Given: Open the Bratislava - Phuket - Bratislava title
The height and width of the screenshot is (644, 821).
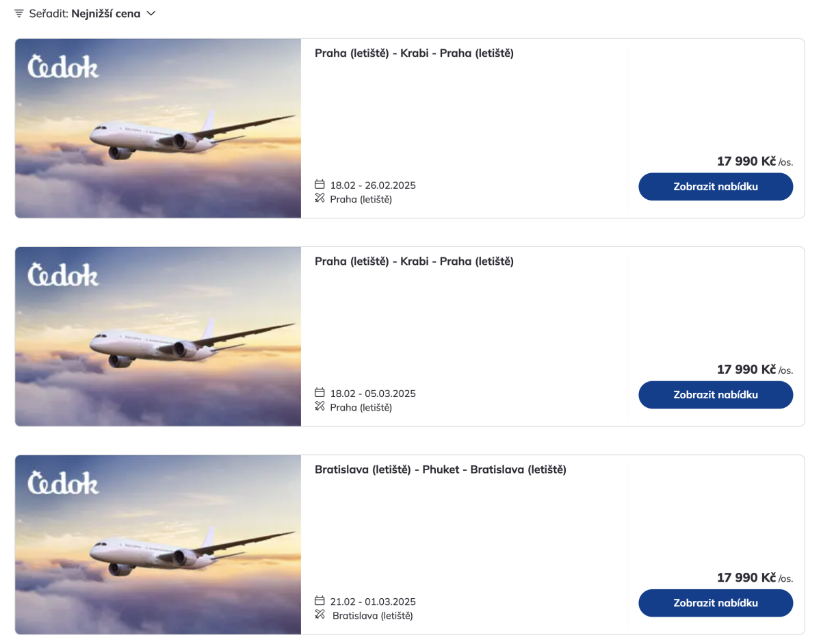Looking at the screenshot, I should coord(441,469).
